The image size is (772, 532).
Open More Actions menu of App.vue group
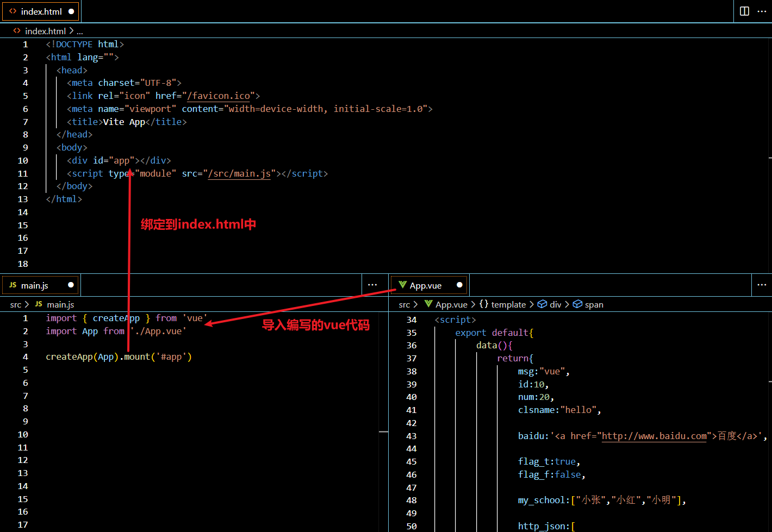coord(762,285)
